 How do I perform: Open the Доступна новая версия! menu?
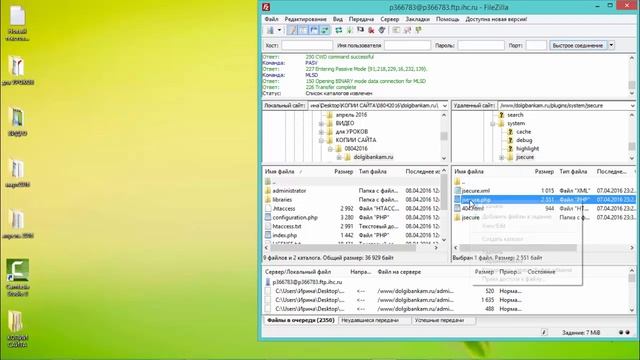click(x=496, y=19)
